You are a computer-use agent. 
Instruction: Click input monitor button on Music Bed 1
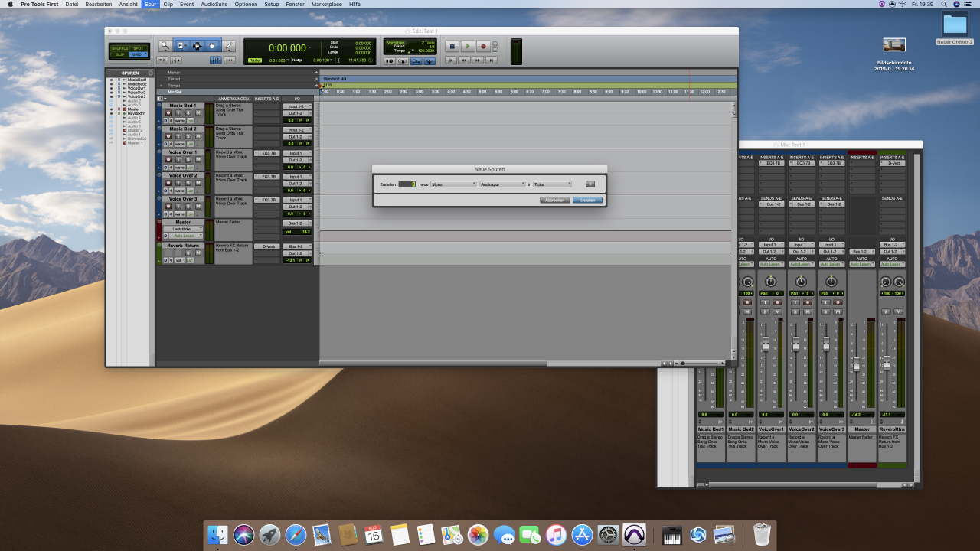coord(178,113)
